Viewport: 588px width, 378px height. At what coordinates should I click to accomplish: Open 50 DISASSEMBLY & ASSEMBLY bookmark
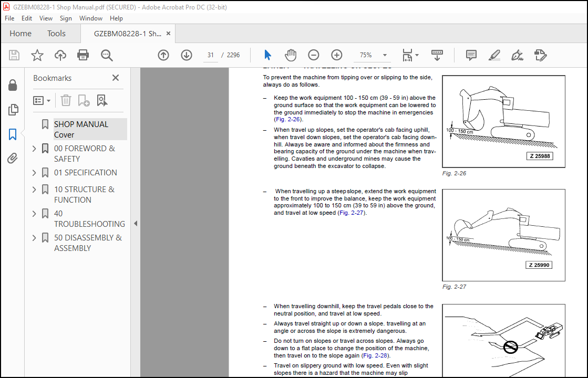pyautogui.click(x=88, y=243)
